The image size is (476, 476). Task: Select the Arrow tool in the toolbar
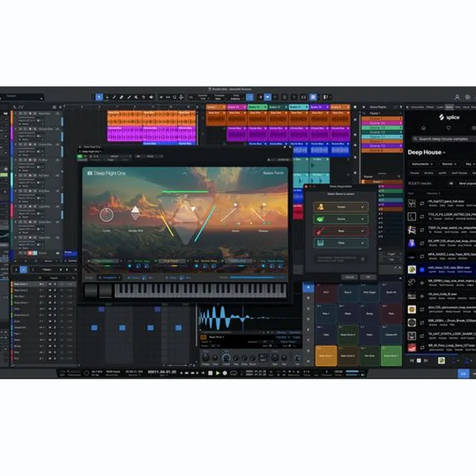(99, 97)
